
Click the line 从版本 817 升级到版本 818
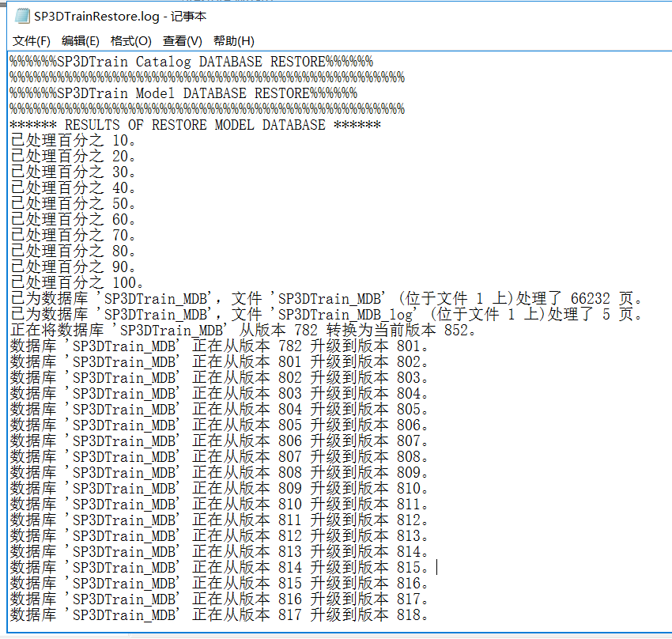pyautogui.click(x=219, y=616)
